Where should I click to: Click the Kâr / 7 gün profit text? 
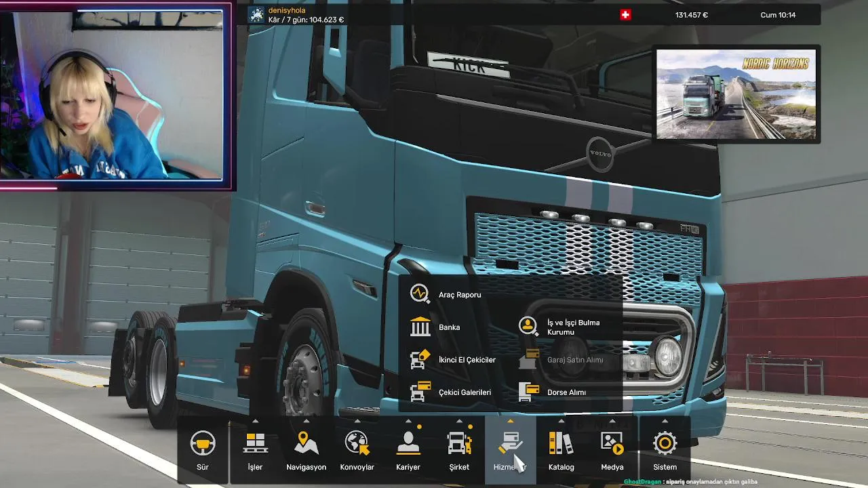click(306, 20)
